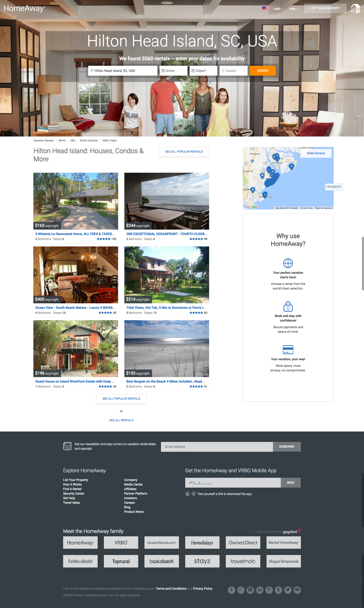
Task: Open the Best Bargain on the Beach title
Action: click(166, 381)
